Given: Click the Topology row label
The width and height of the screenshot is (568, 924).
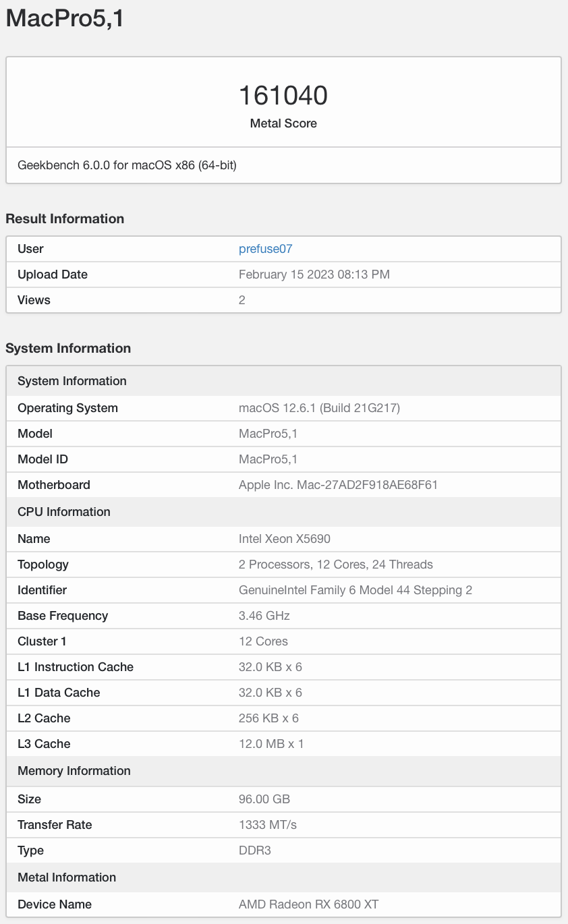Looking at the screenshot, I should click(x=43, y=565).
